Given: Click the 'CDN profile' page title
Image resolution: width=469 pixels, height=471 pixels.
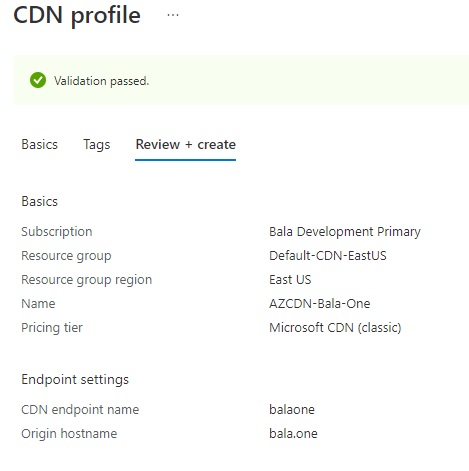Looking at the screenshot, I should 77,16.
